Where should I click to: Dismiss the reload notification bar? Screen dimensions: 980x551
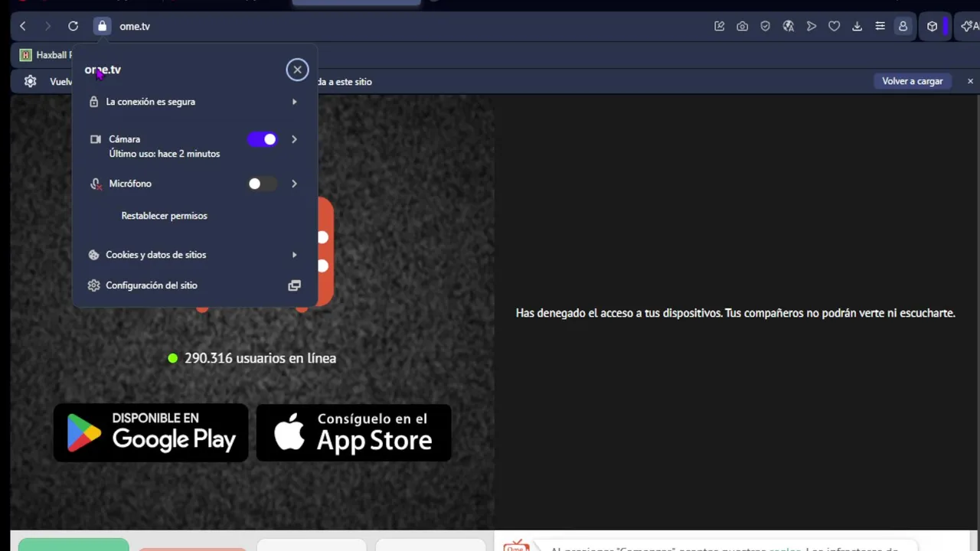point(970,81)
